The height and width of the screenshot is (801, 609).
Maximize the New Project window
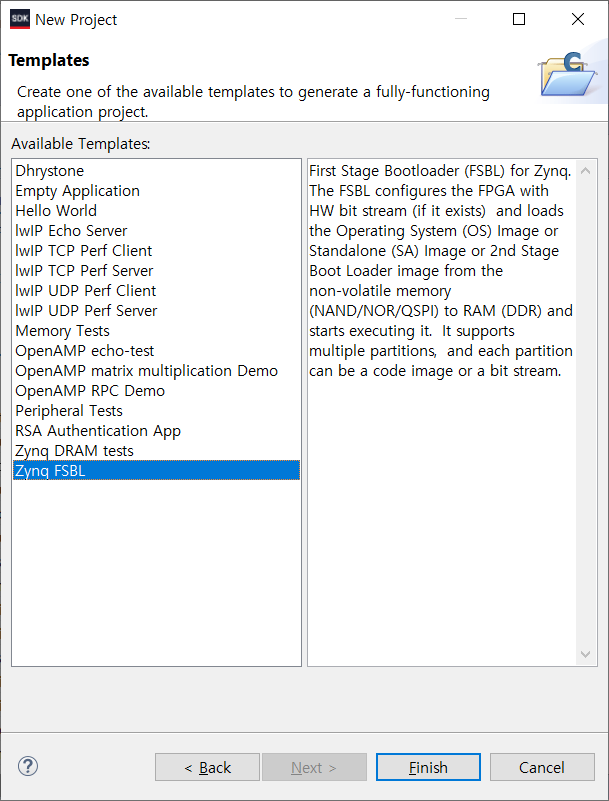(519, 19)
